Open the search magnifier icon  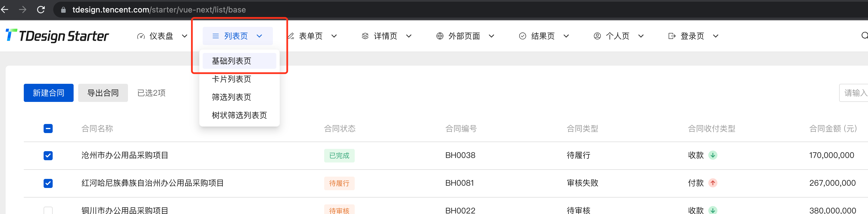click(865, 36)
